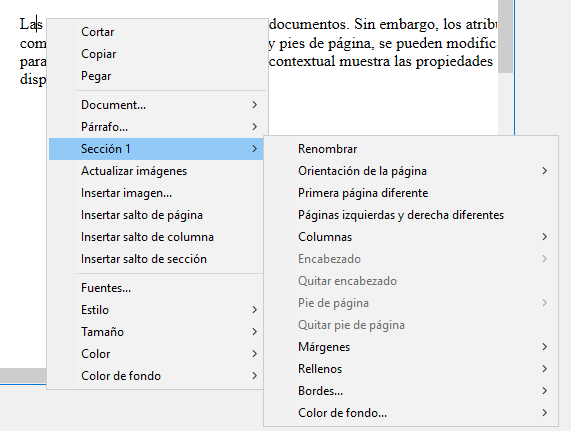The width and height of the screenshot is (571, 431).
Task: Choose Insertar salto de página
Action: (156, 215)
